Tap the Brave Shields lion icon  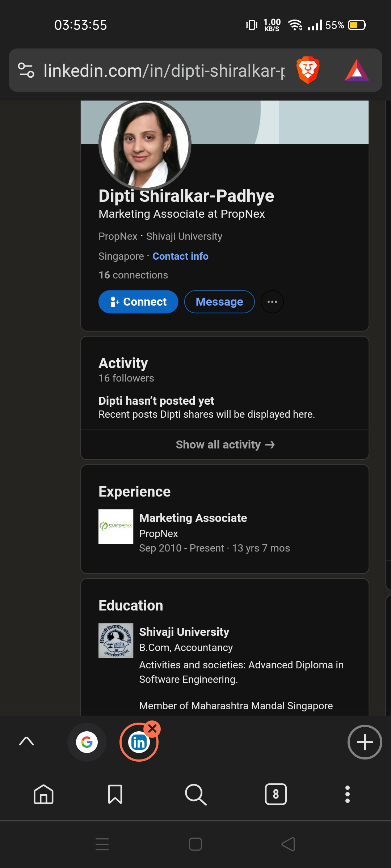point(308,70)
